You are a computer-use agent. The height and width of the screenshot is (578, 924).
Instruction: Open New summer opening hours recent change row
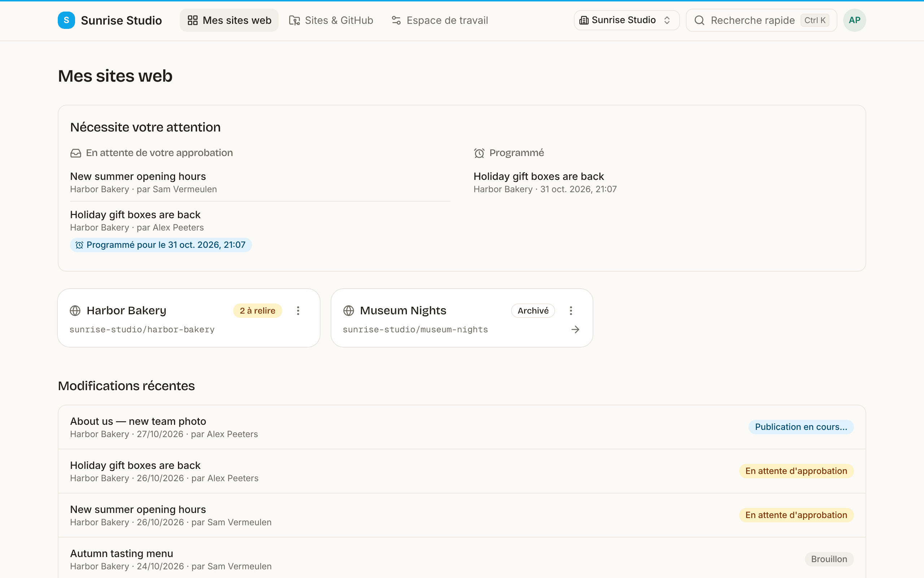(x=462, y=515)
